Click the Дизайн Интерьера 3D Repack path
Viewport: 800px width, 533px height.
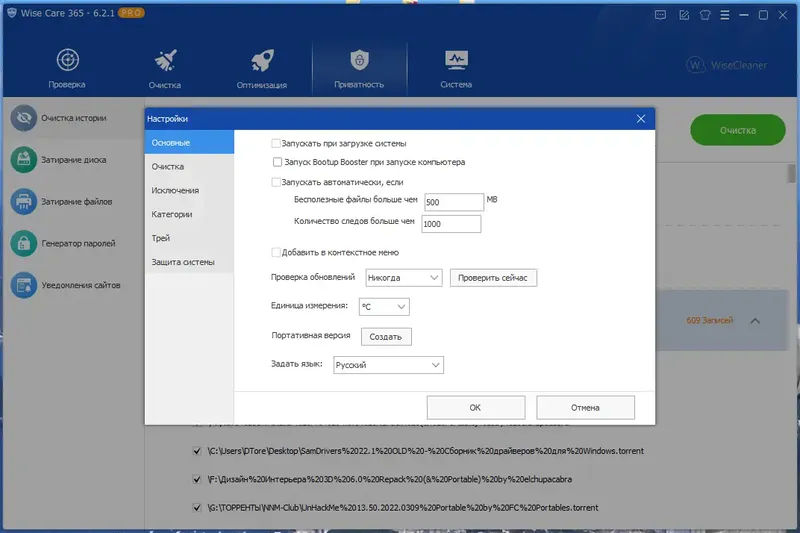click(390, 479)
